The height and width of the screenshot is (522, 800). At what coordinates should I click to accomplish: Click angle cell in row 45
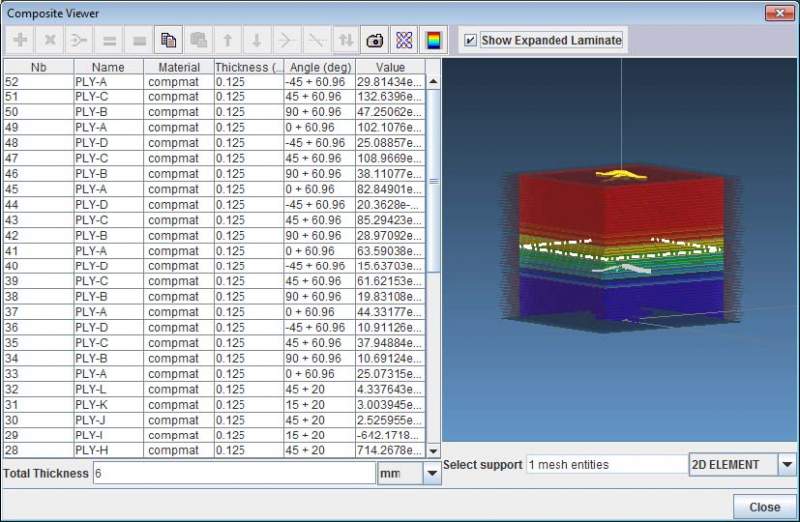(319, 189)
